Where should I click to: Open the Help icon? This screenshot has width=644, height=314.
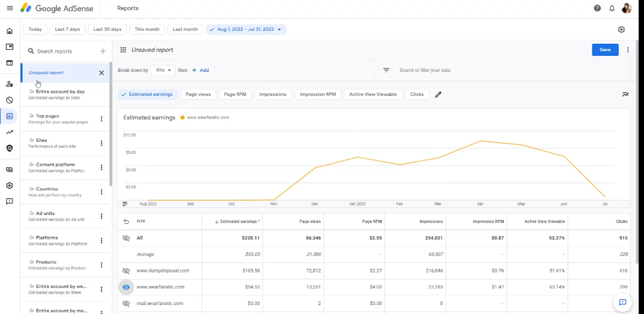597,8
